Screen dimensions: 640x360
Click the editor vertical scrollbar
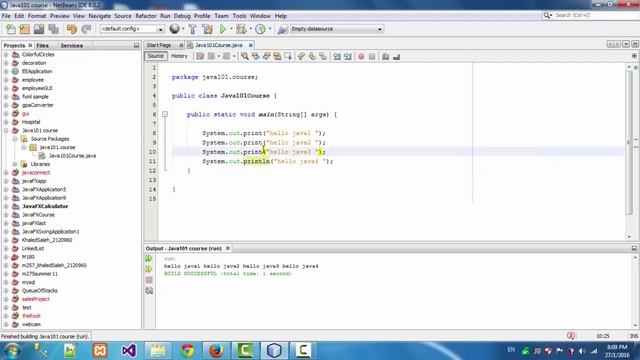(629, 142)
